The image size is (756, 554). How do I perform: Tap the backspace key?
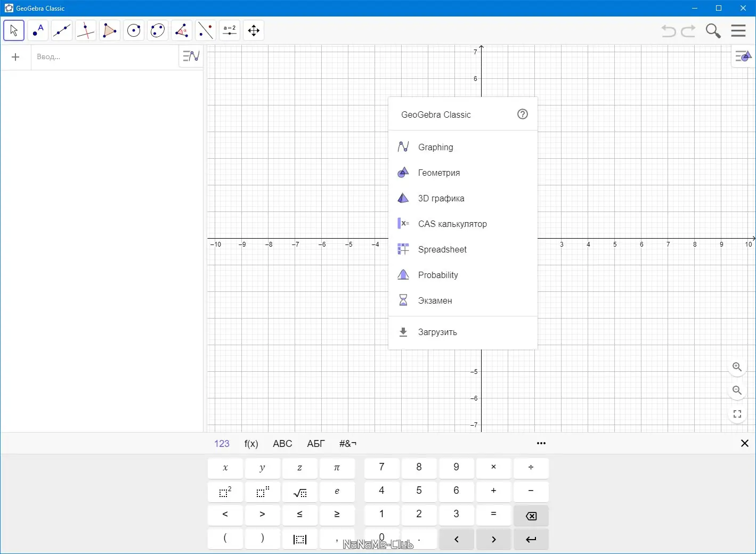(531, 515)
